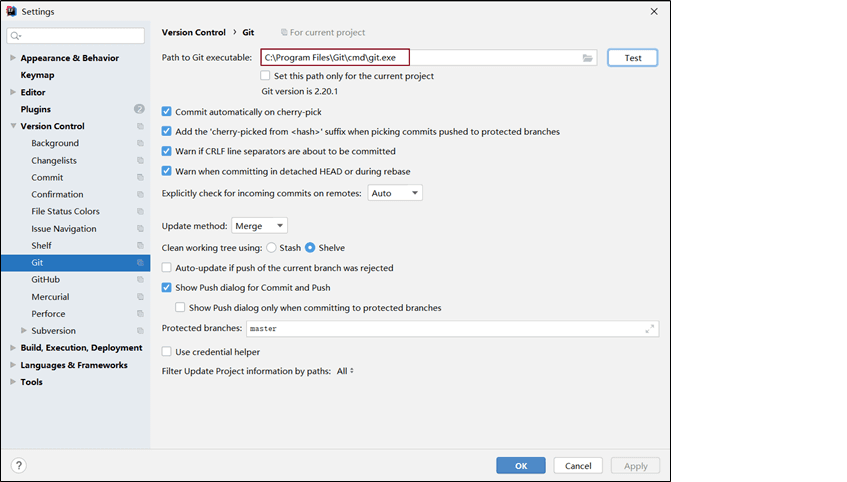The width and height of the screenshot is (847, 482).
Task: Select the Stash radio button
Action: (271, 248)
